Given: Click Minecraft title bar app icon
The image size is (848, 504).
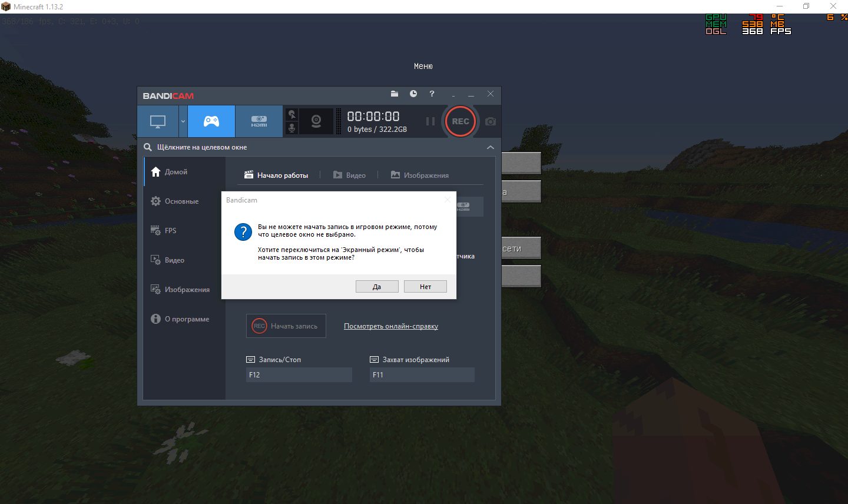Looking at the screenshot, I should (6, 6).
